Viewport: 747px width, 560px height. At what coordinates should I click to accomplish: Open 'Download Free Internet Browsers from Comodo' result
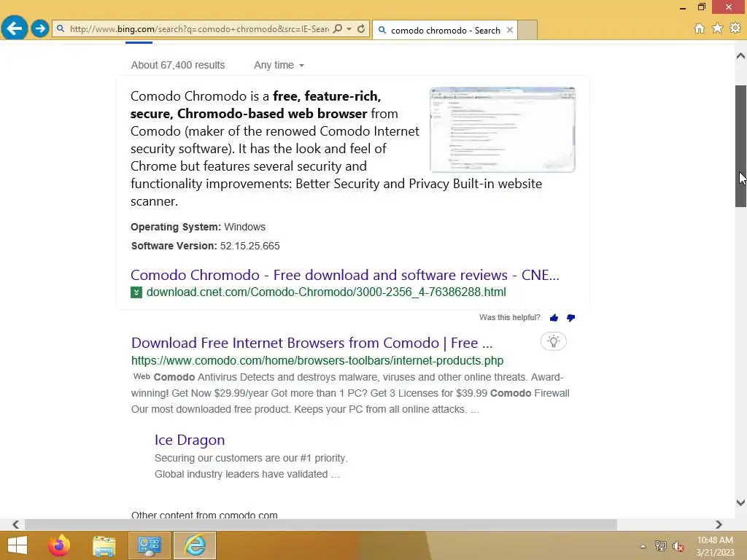pyautogui.click(x=312, y=343)
